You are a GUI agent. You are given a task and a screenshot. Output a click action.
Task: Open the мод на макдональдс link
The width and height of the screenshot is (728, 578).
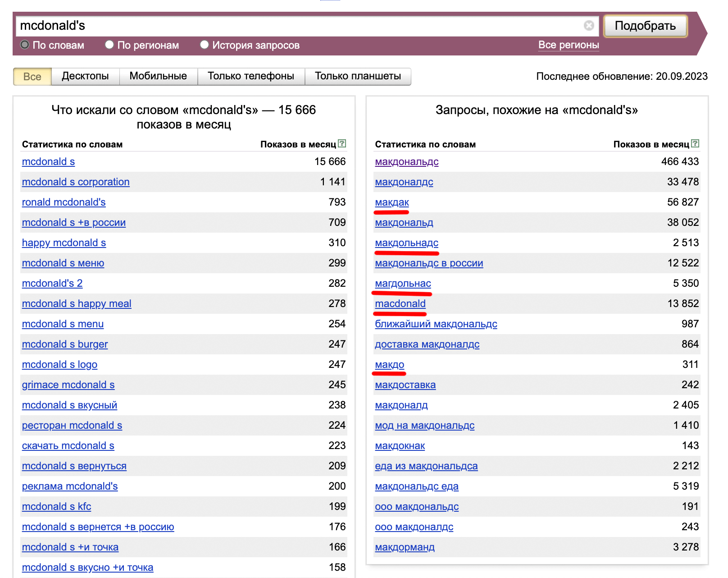pyautogui.click(x=425, y=425)
